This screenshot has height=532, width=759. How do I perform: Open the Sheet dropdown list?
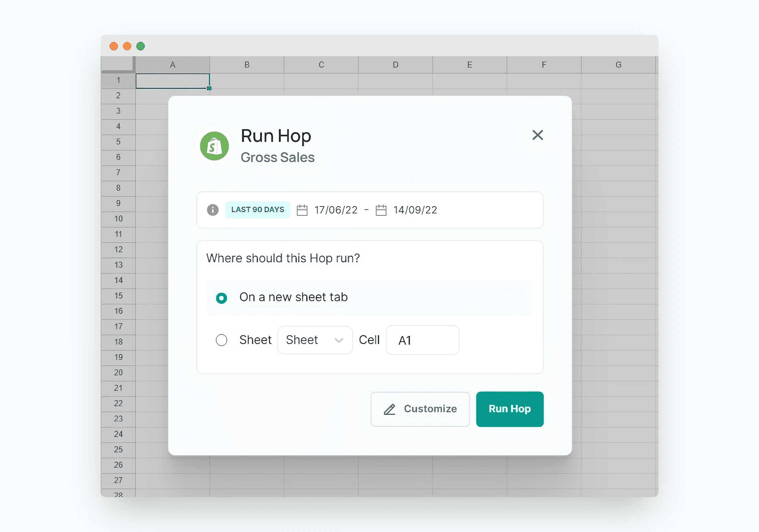315,340
